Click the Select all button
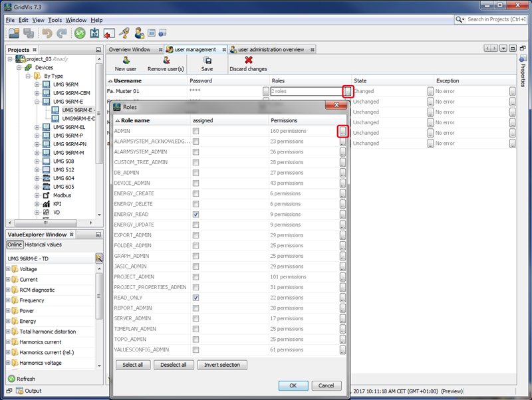Image resolution: width=532 pixels, height=400 pixels. (x=133, y=365)
